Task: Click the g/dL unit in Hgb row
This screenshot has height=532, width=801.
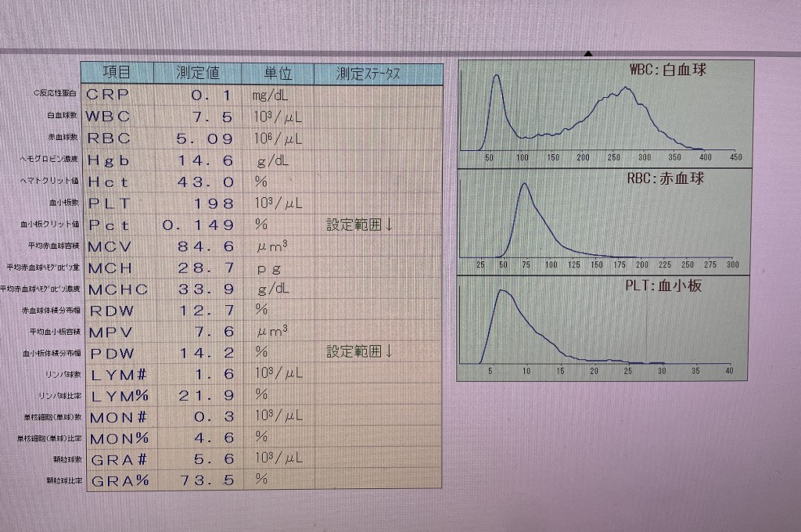Action: pyautogui.click(x=273, y=161)
